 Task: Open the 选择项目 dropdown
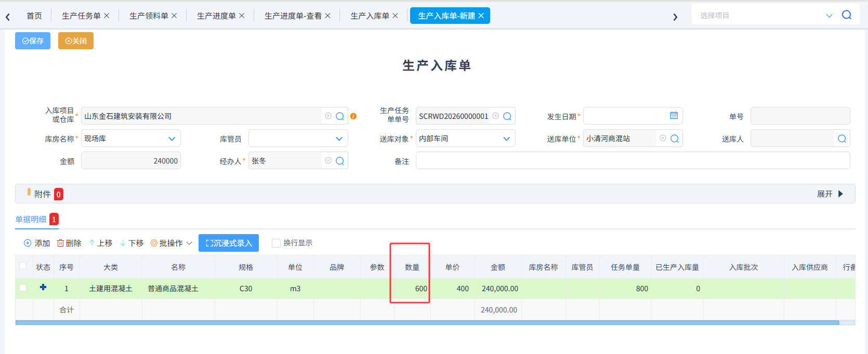pos(829,16)
